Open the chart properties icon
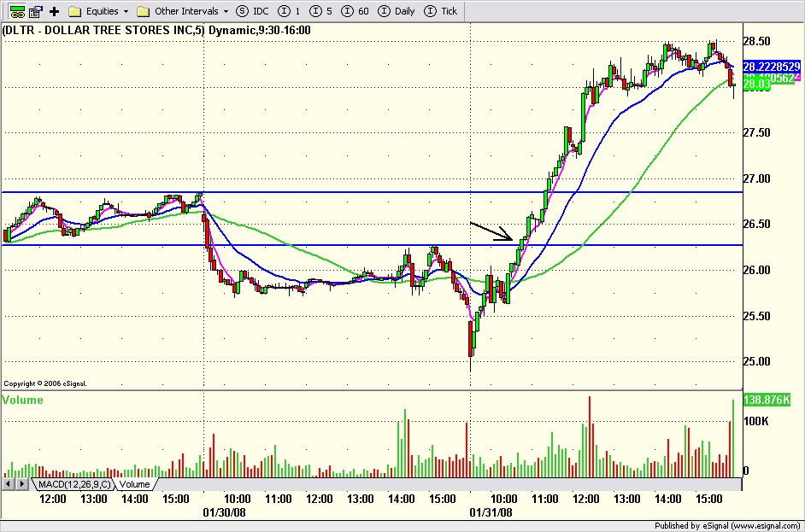Viewport: 805px width, 532px height. click(35, 11)
